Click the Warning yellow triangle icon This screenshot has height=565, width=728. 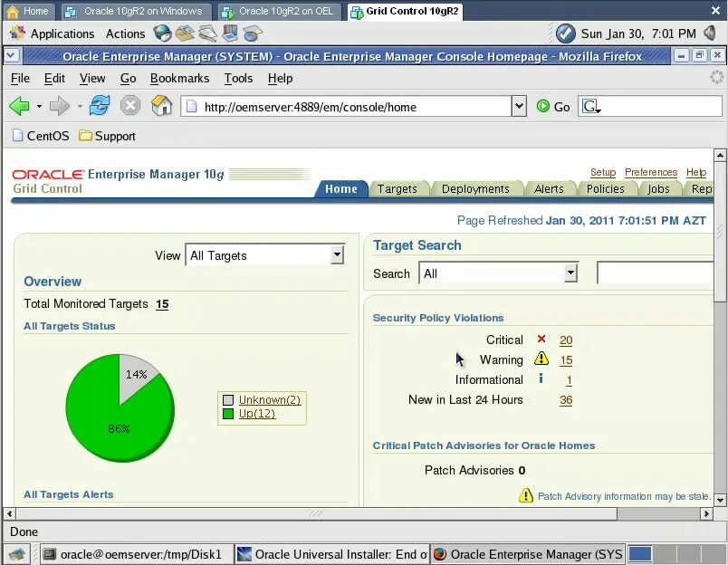pos(541,359)
